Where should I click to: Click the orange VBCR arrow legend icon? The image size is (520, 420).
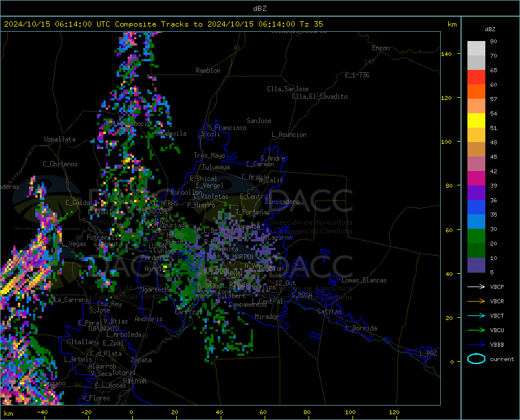[x=476, y=301]
